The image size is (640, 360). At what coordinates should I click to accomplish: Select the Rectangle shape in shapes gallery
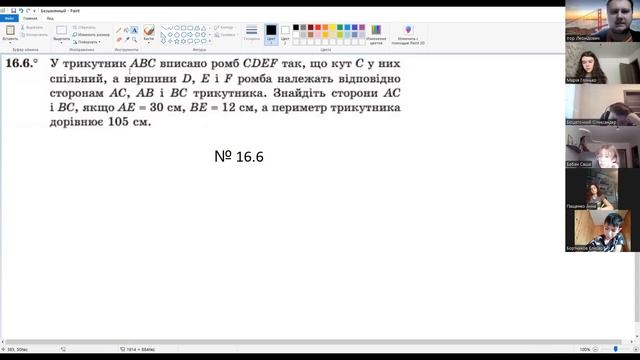(183, 28)
